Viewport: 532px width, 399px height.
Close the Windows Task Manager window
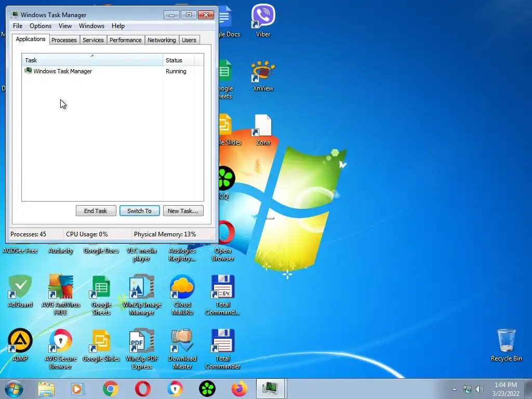[x=206, y=15]
